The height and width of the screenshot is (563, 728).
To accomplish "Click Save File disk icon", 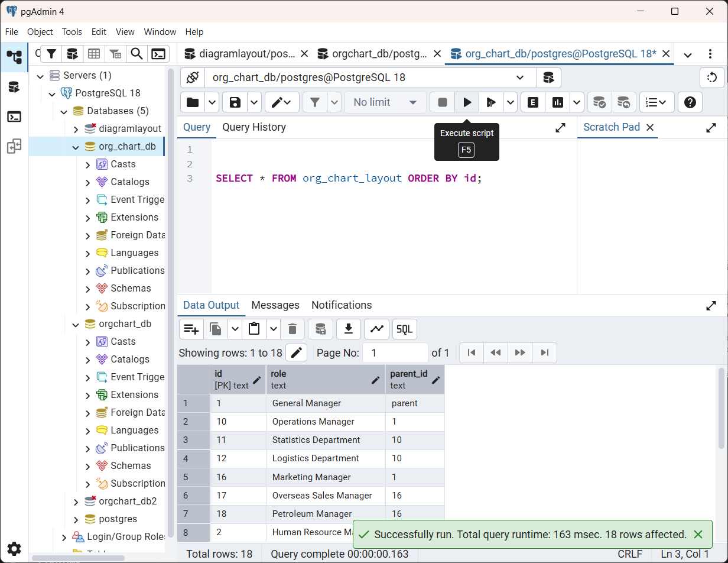I will [235, 102].
